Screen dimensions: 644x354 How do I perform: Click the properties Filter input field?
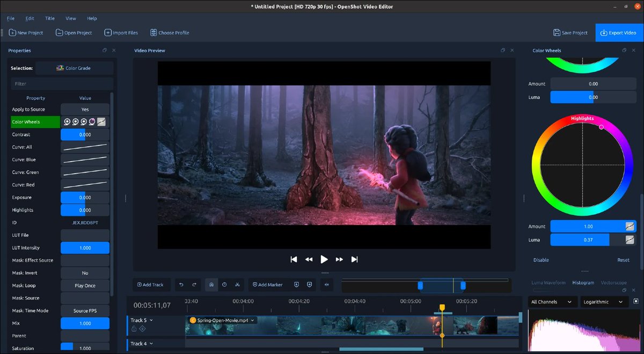click(62, 84)
